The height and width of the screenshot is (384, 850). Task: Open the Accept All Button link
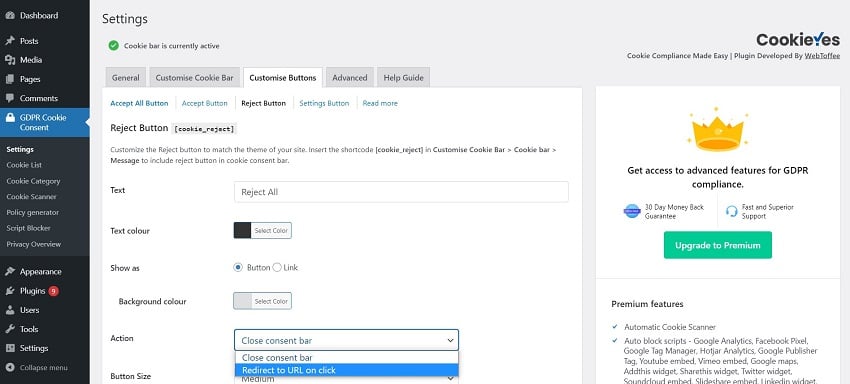139,103
